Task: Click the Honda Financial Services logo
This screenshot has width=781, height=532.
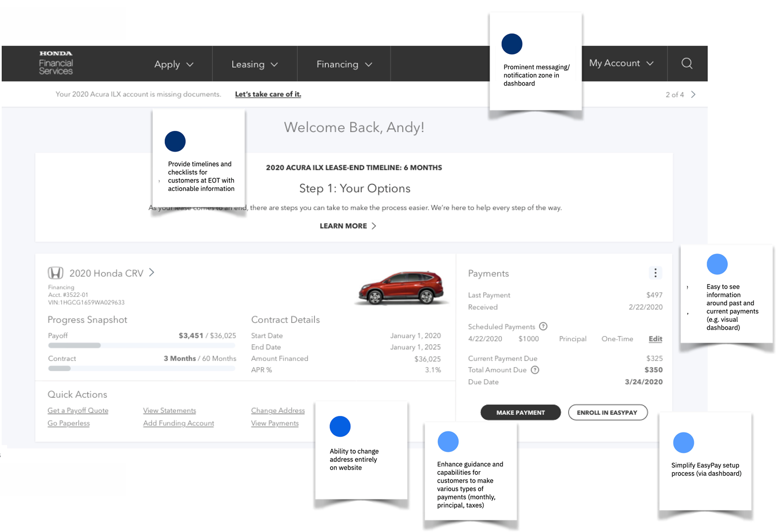Action: pyautogui.click(x=56, y=63)
